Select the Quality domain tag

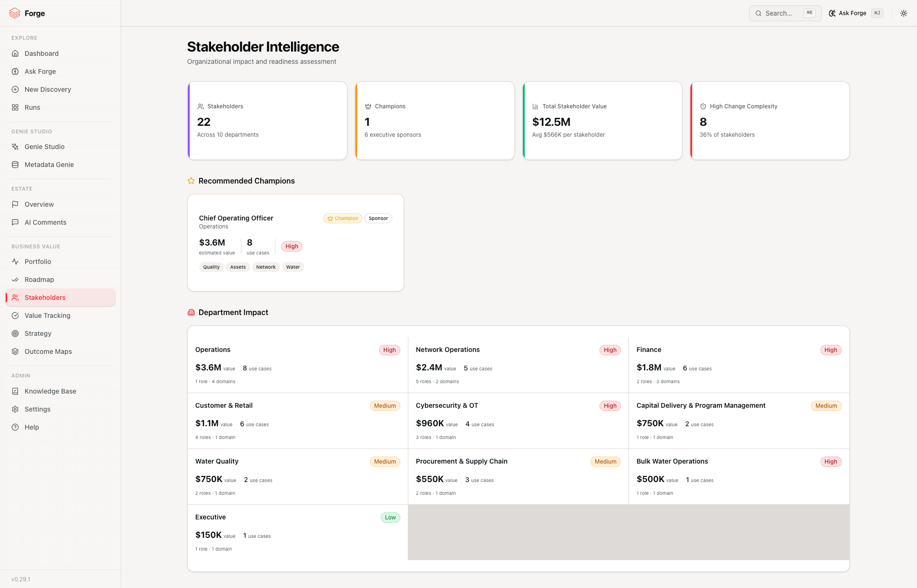pyautogui.click(x=212, y=267)
